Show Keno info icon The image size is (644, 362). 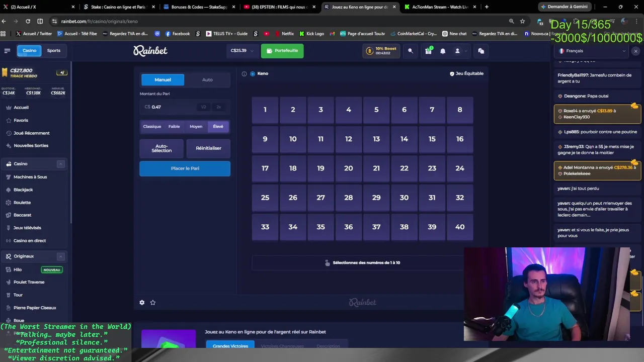(x=244, y=73)
